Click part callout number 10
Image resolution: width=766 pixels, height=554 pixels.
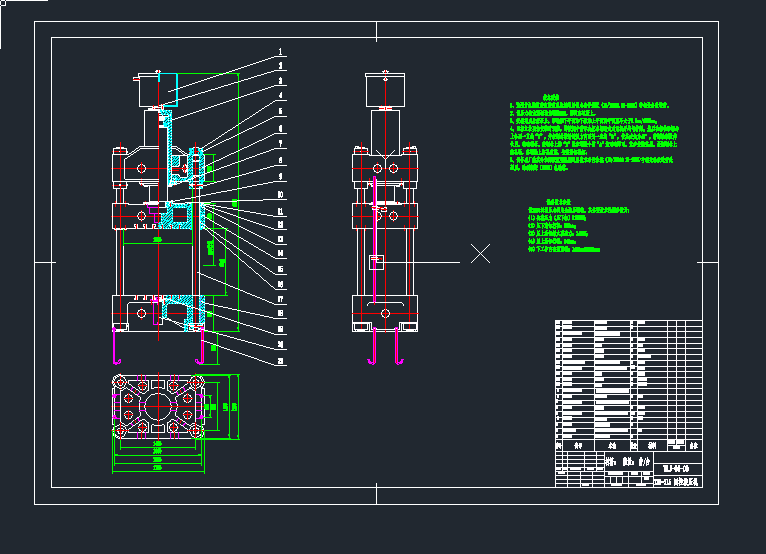pyautogui.click(x=281, y=194)
